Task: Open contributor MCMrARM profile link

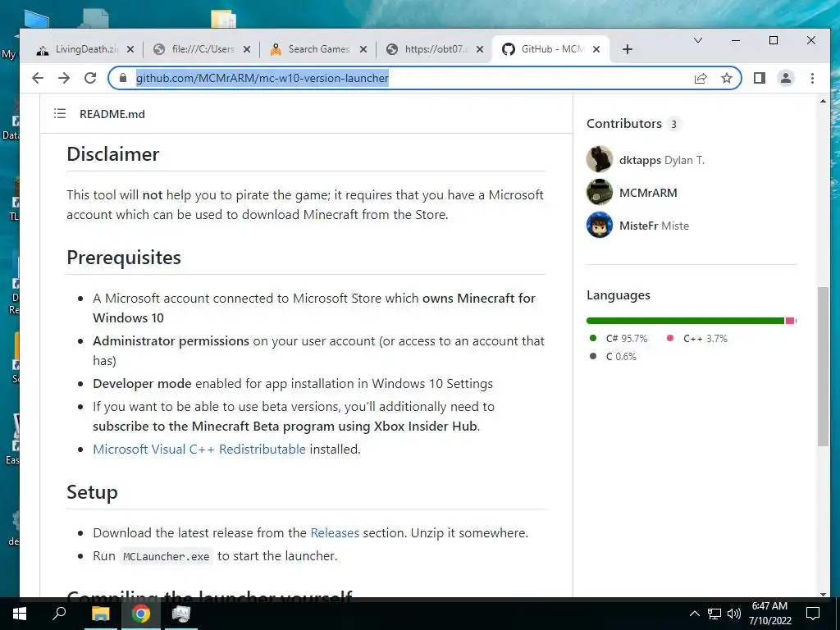Action: (648, 193)
